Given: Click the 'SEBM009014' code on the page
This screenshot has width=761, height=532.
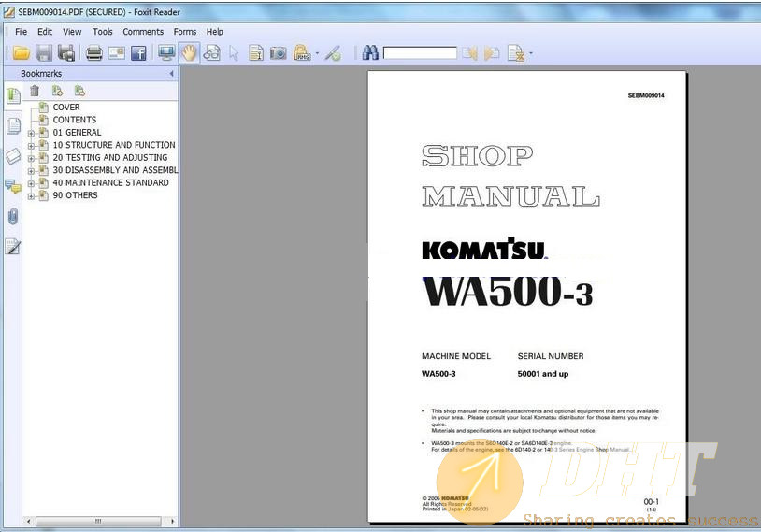Looking at the screenshot, I should 645,95.
